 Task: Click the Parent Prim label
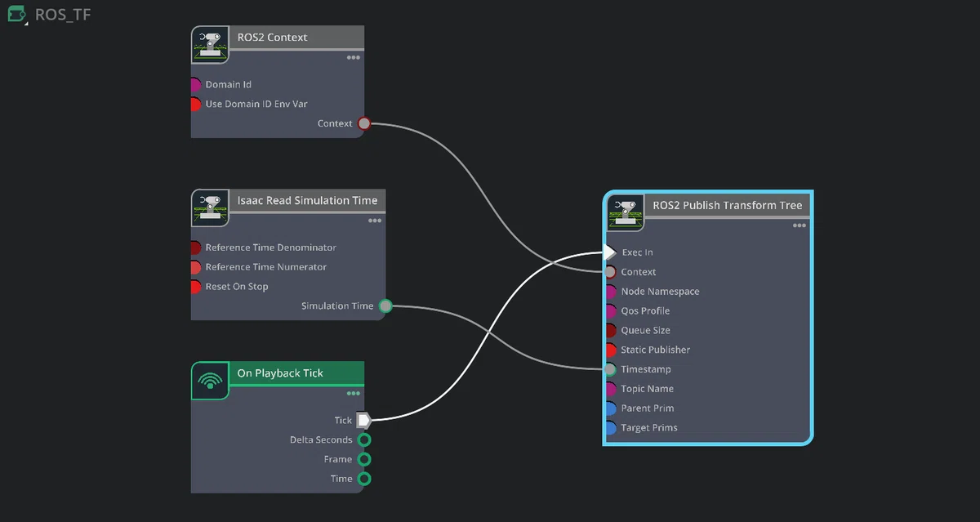point(648,408)
